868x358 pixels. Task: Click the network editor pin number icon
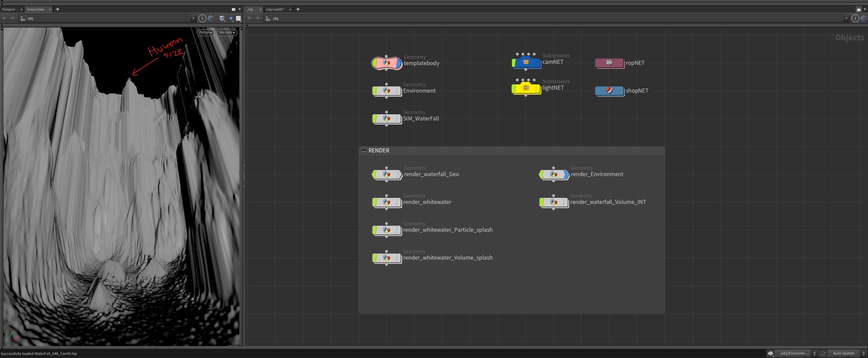point(855,18)
